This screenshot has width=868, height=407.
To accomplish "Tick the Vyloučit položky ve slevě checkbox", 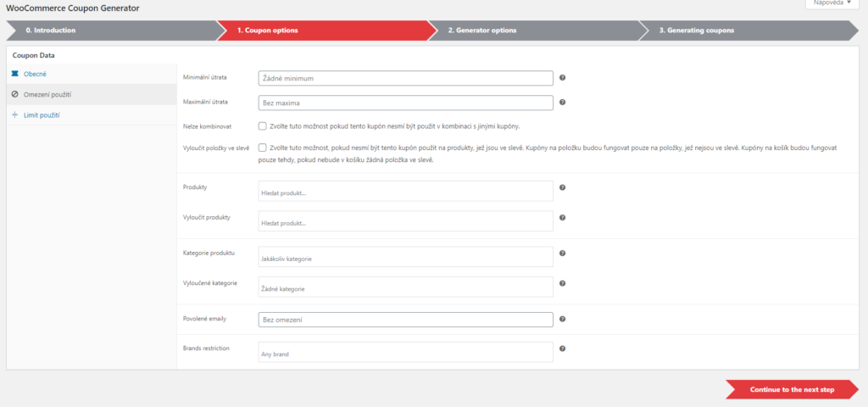I will coord(263,148).
